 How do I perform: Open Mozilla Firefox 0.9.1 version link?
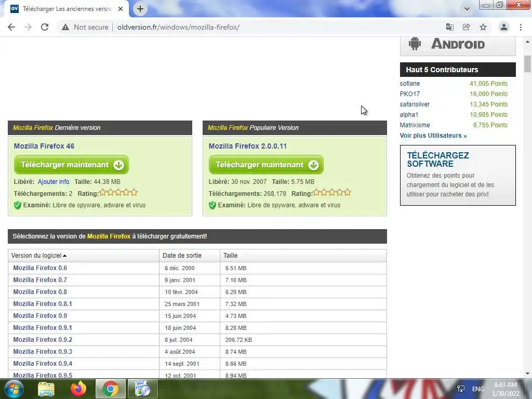click(x=43, y=328)
